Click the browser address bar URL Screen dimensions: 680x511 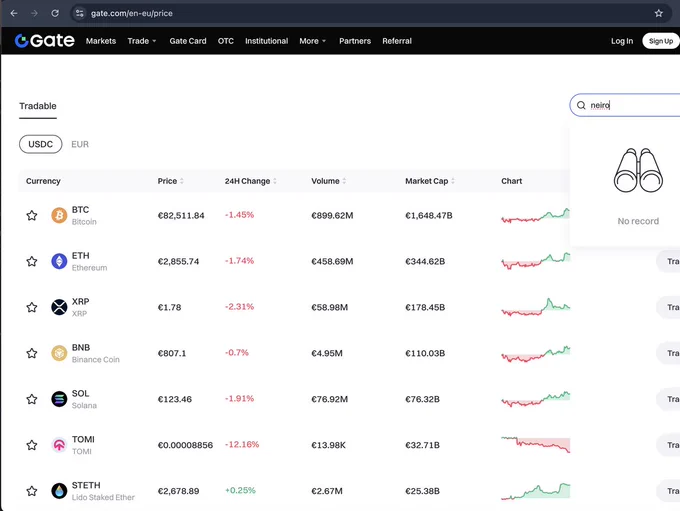pos(131,13)
